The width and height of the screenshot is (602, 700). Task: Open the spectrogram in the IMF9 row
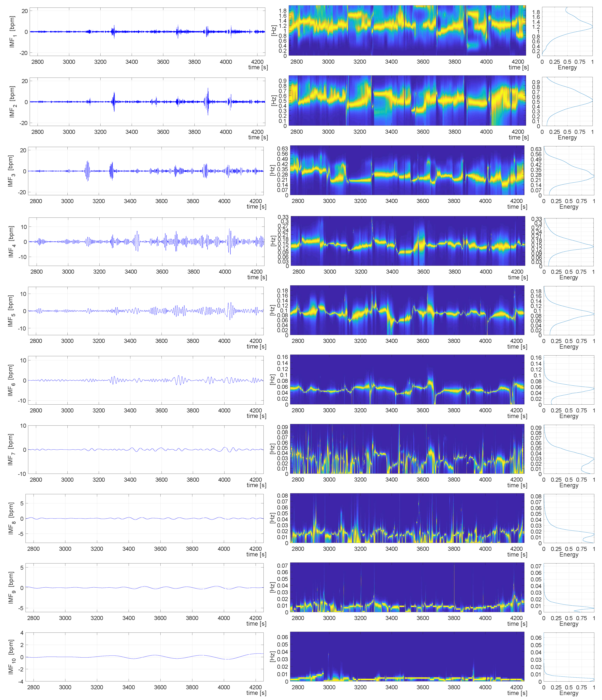pyautogui.click(x=407, y=587)
